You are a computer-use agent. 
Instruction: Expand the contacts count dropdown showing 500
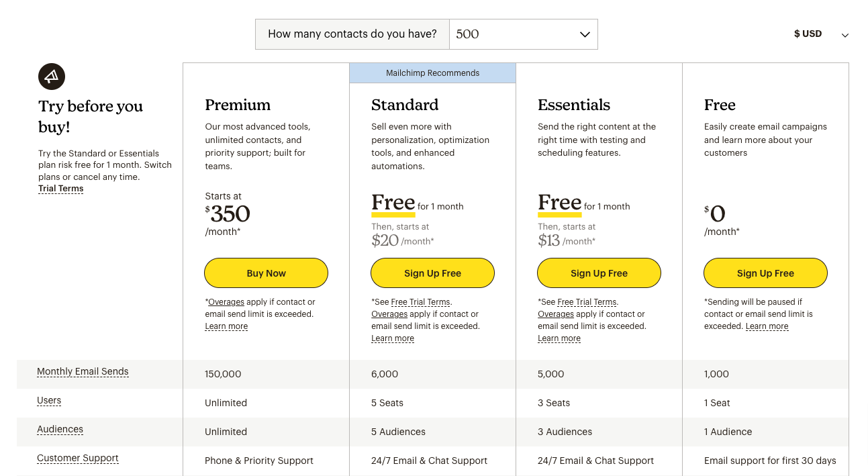point(524,34)
